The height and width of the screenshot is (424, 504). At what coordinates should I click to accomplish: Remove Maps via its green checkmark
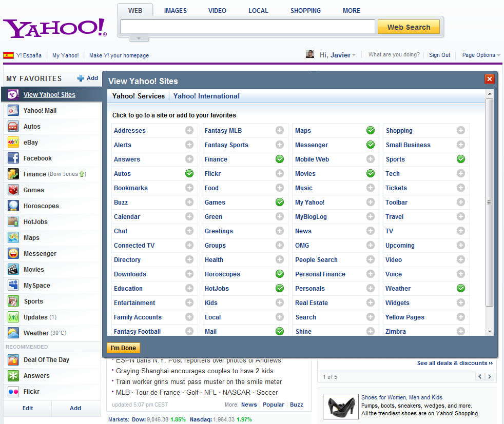click(371, 130)
